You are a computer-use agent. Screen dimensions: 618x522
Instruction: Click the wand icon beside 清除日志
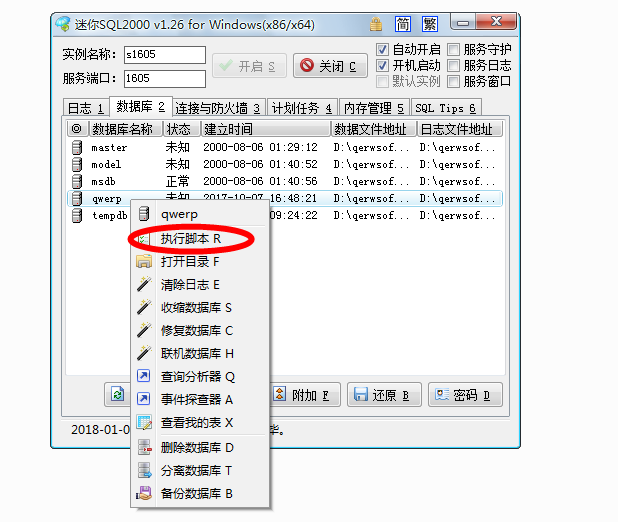tap(144, 284)
